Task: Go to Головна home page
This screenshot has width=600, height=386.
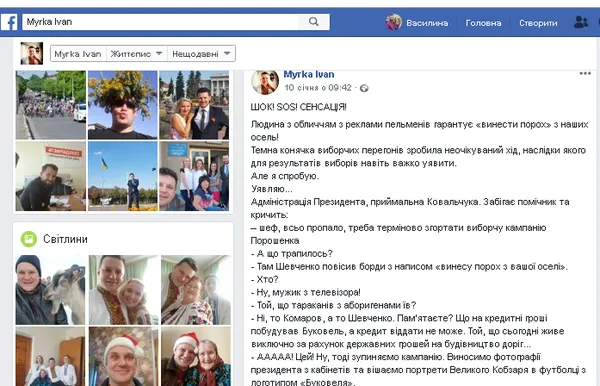Action: point(483,23)
